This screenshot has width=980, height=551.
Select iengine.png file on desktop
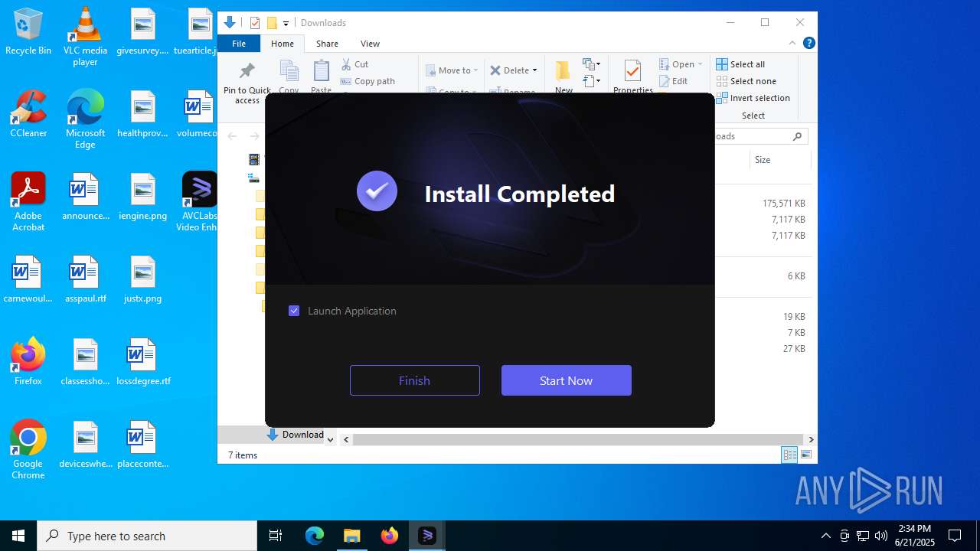coord(142,197)
